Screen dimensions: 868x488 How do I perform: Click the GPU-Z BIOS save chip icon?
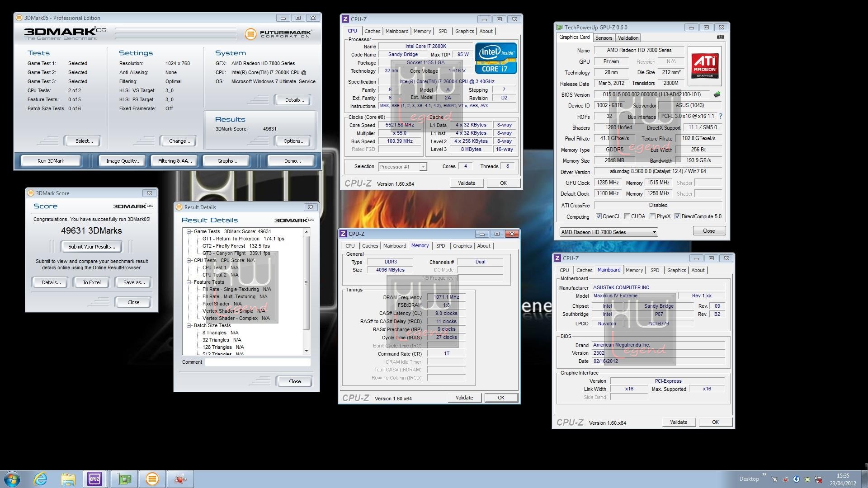coord(717,94)
